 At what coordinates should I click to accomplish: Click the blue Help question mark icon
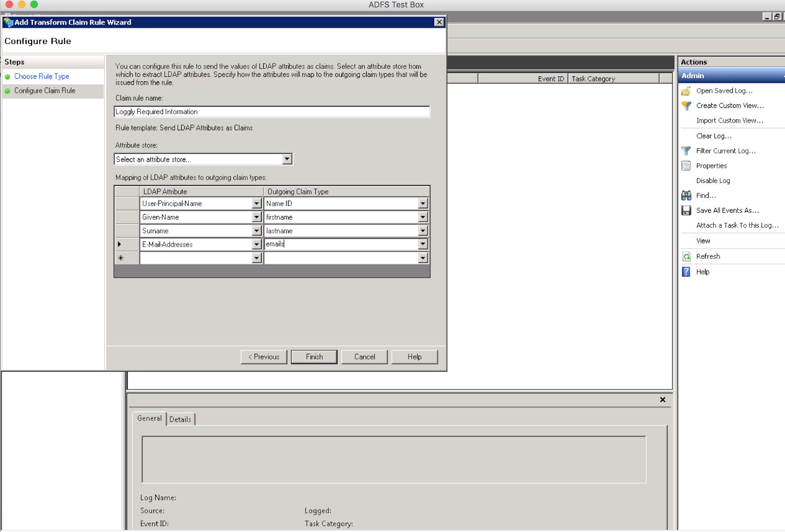[686, 272]
